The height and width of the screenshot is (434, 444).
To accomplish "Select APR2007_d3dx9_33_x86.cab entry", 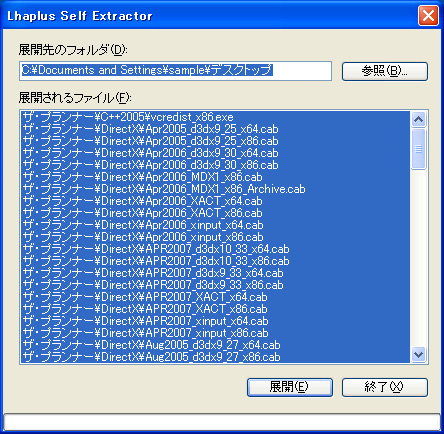I will [x=216, y=285].
